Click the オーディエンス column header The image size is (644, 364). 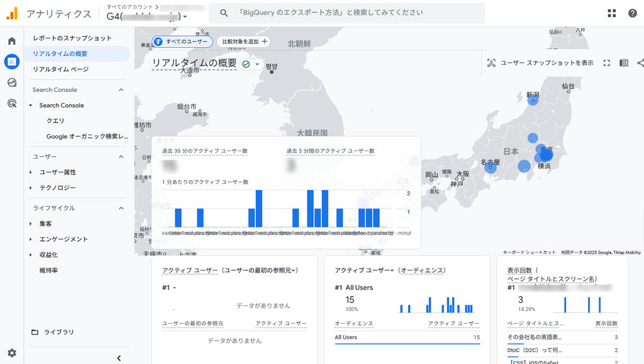(353, 324)
